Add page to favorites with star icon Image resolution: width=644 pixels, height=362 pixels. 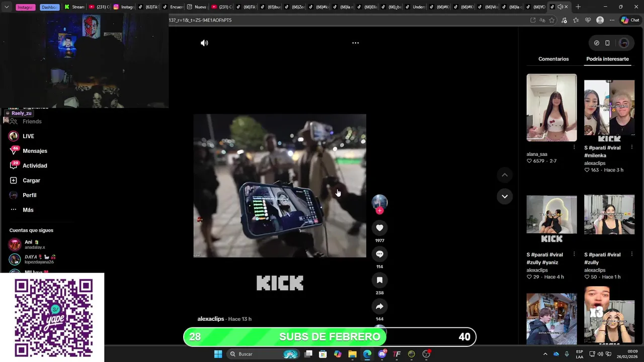552,20
